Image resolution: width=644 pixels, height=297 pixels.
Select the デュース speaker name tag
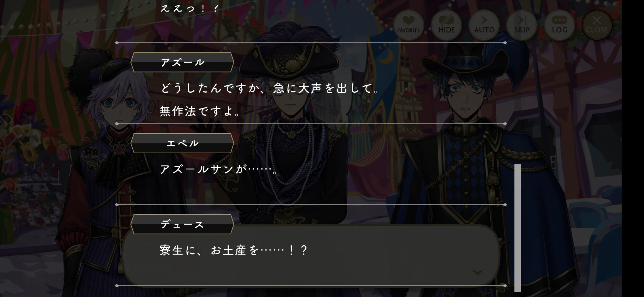(x=182, y=224)
